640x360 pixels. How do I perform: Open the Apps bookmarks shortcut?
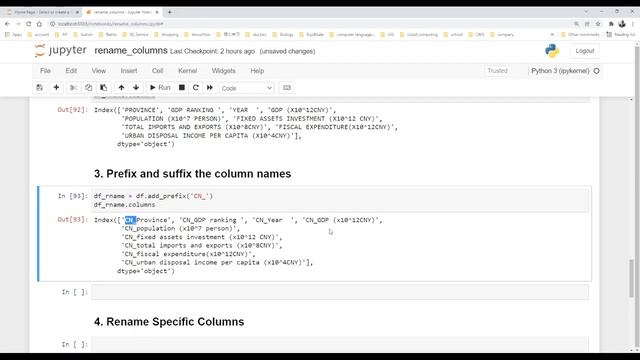coord(13,35)
